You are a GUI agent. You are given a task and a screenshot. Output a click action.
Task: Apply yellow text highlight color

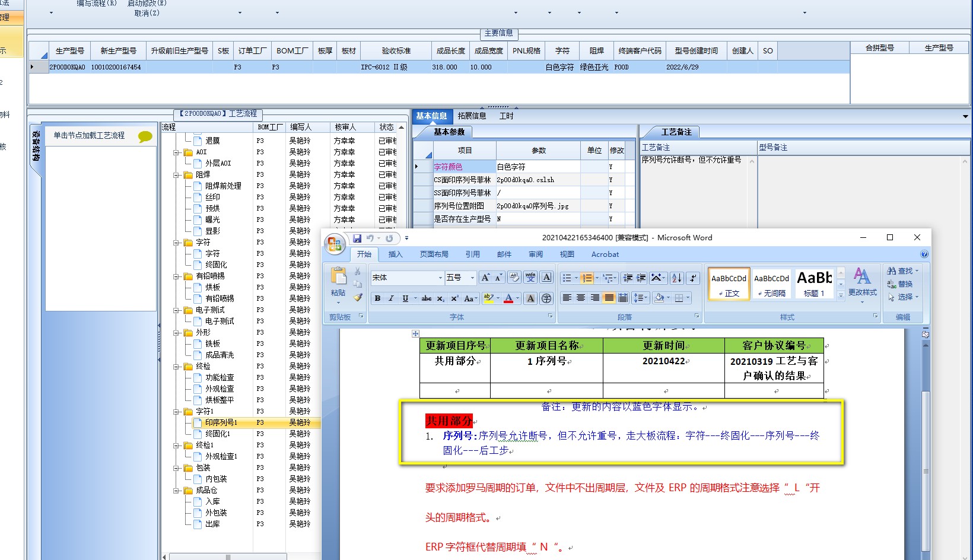click(488, 298)
